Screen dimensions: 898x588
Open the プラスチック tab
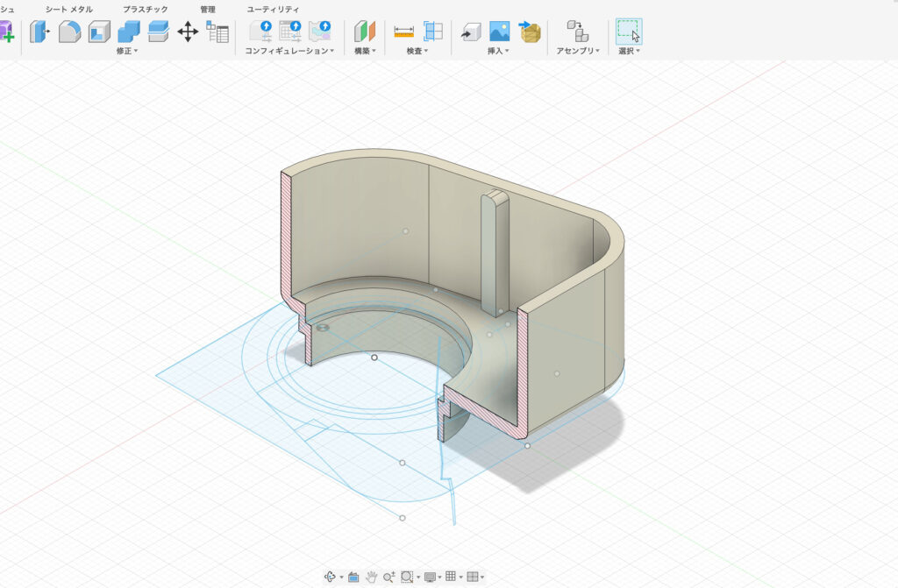pyautogui.click(x=145, y=9)
